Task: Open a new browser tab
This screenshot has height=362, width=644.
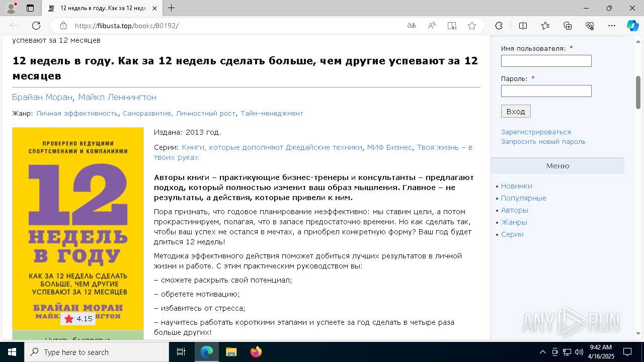Action: (x=171, y=8)
